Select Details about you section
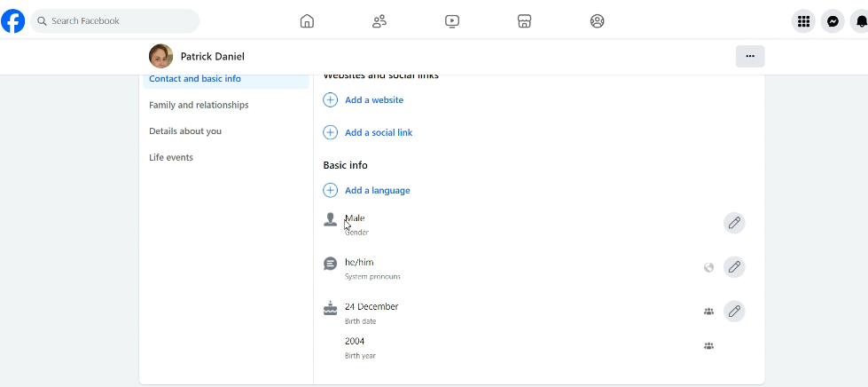The height and width of the screenshot is (387, 868). point(185,131)
